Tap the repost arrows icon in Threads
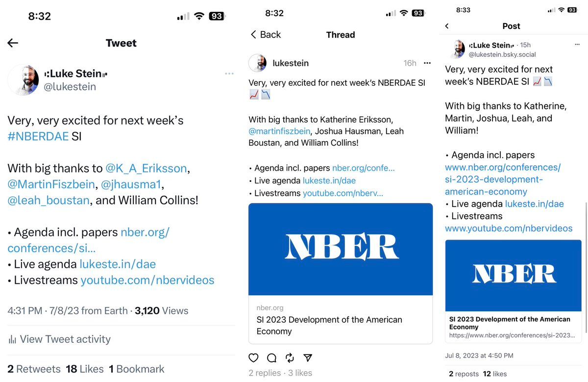Viewport: 588px width, 382px height. point(290,357)
